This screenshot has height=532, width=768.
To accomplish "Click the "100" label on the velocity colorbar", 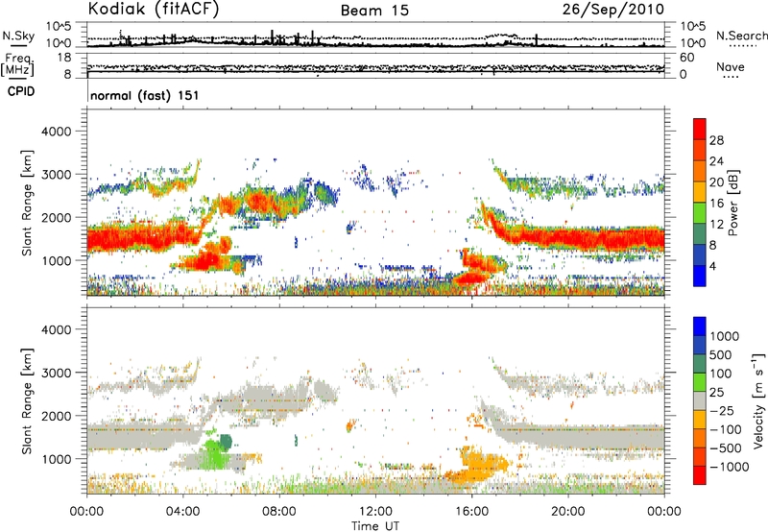I will [x=723, y=374].
